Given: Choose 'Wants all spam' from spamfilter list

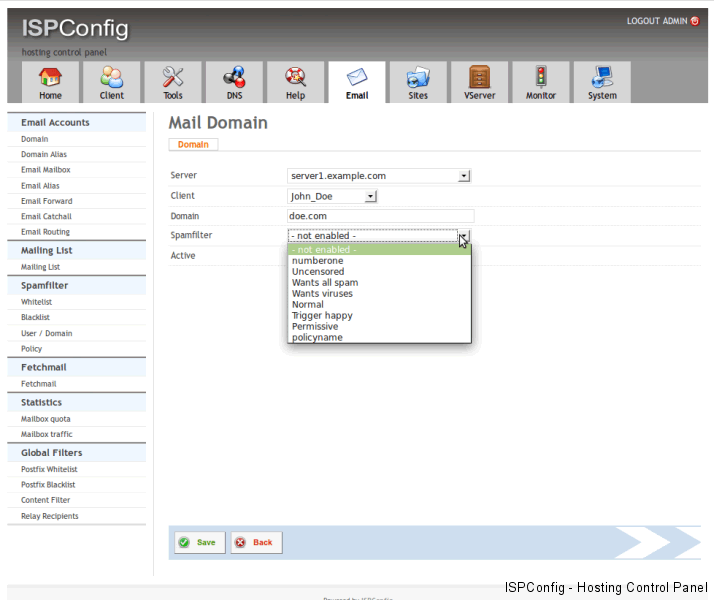Looking at the screenshot, I should point(325,283).
